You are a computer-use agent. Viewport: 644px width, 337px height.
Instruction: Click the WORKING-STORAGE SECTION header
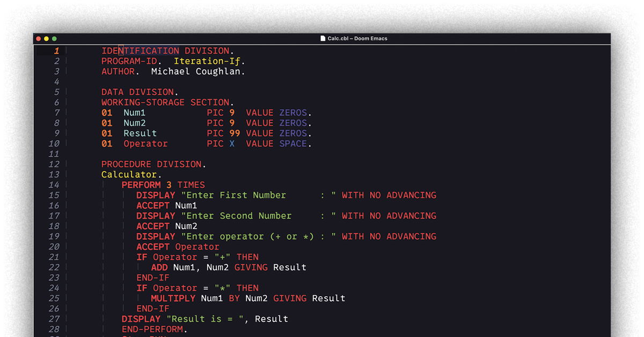pyautogui.click(x=167, y=102)
